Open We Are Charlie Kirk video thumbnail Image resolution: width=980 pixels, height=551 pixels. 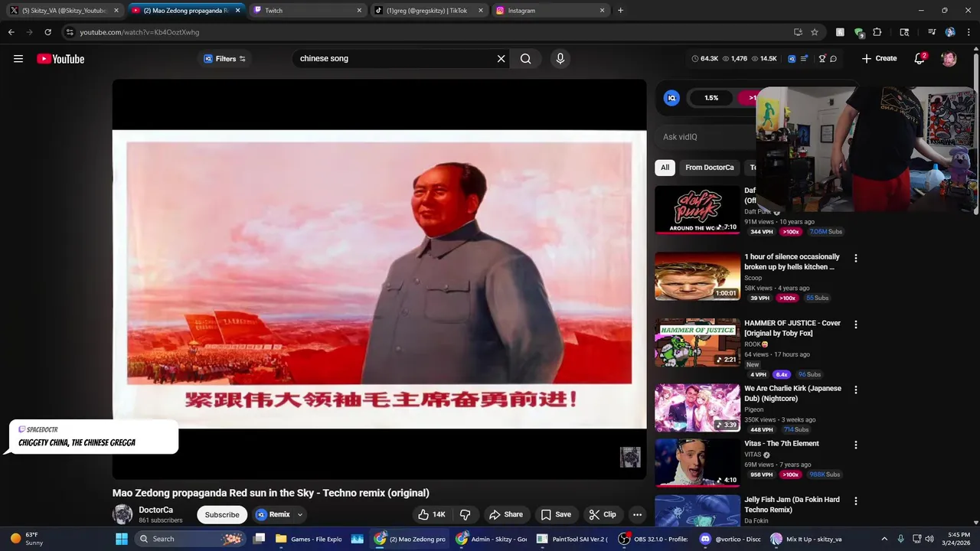[697, 408]
